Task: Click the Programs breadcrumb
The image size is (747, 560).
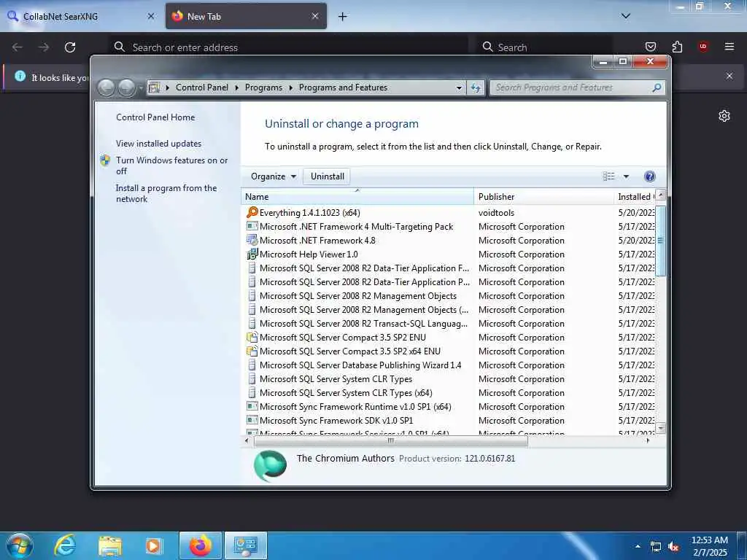Action: pyautogui.click(x=263, y=87)
